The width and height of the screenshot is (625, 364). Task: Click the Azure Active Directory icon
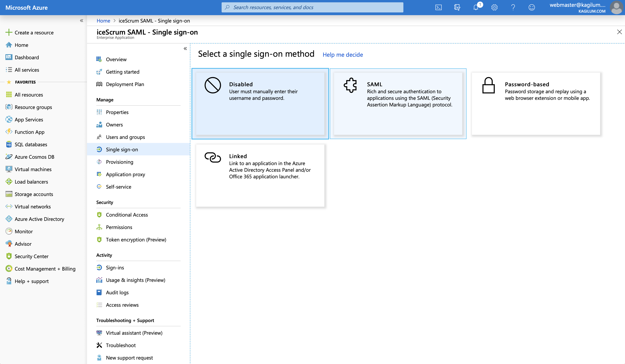(9, 219)
